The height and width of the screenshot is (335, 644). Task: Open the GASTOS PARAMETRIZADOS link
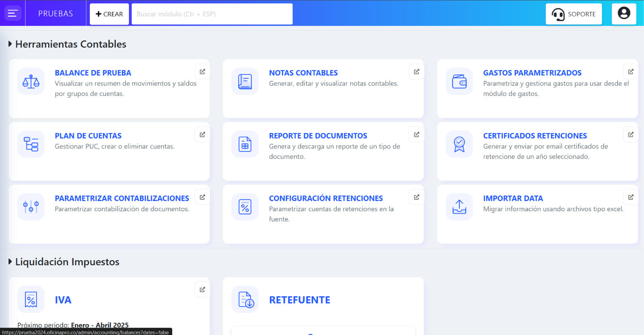[533, 73]
